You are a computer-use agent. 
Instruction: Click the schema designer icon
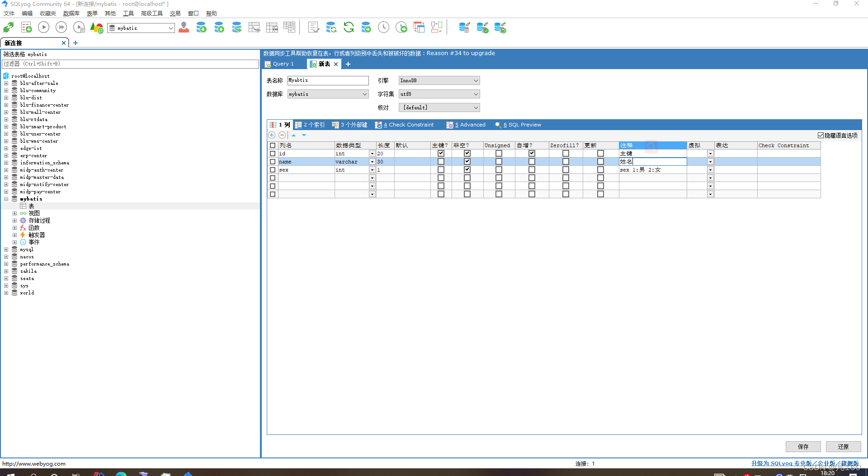(436, 28)
